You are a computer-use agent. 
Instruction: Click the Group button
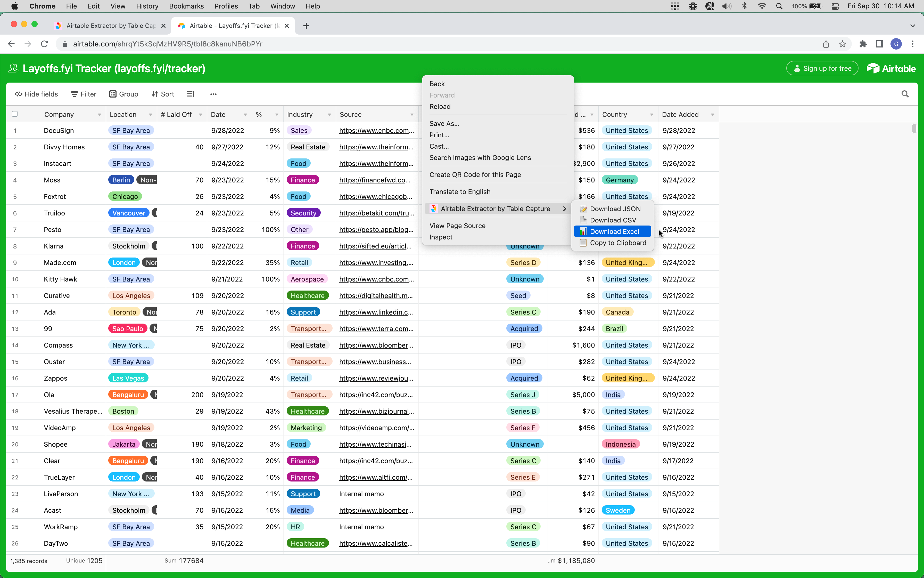[x=124, y=94]
